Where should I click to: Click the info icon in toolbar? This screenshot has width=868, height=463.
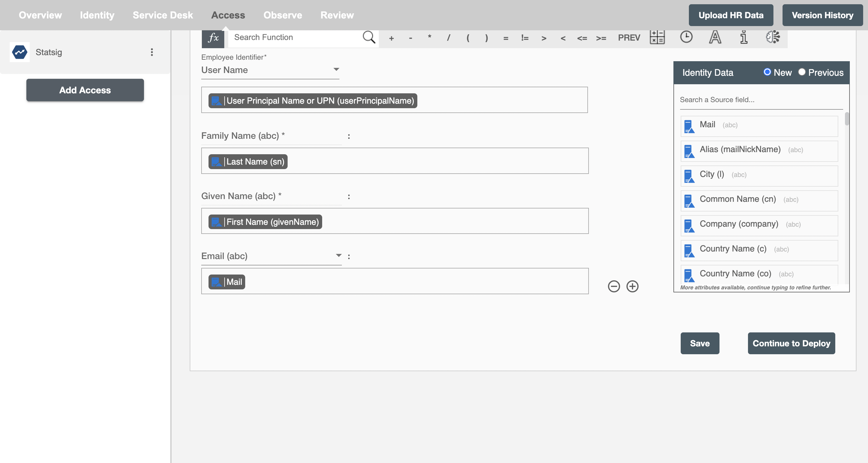[x=744, y=37]
